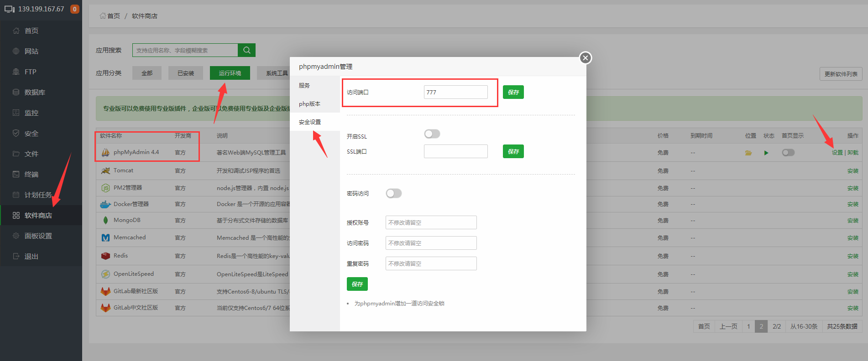
Task: Click the Redis red cube icon
Action: [x=105, y=256]
